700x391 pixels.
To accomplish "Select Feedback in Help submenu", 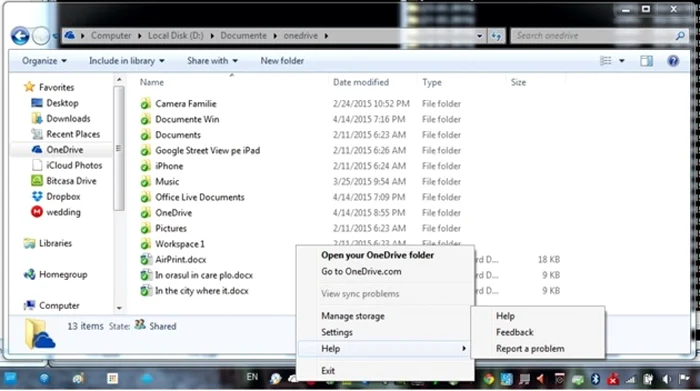I will (514, 333).
